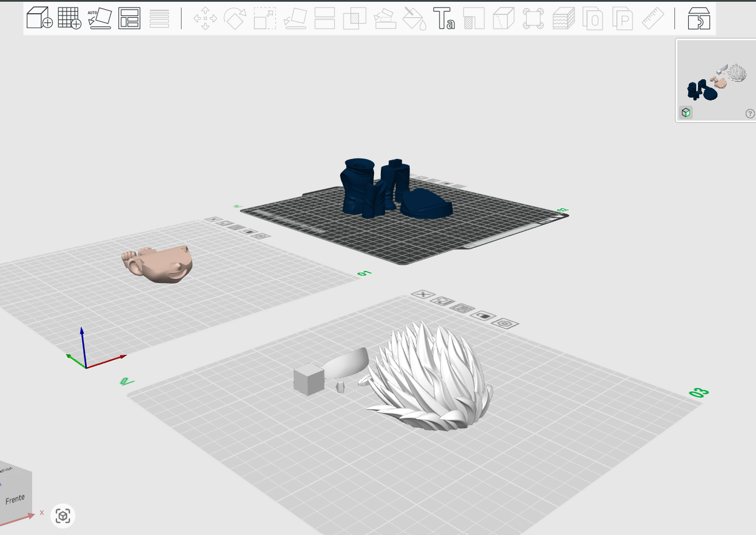Select the Rotate tool
Screen dimensions: 756x535
[235, 18]
